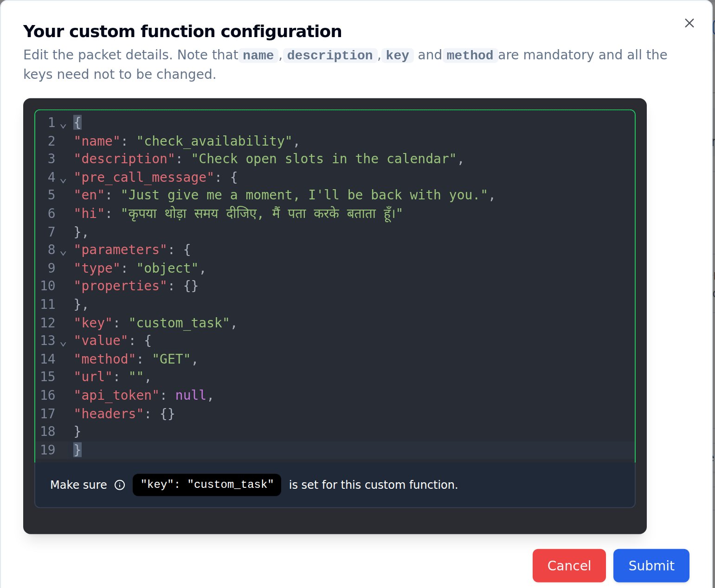This screenshot has height=588, width=715.
Task: Click the "method" key on line 14
Action: click(x=105, y=359)
